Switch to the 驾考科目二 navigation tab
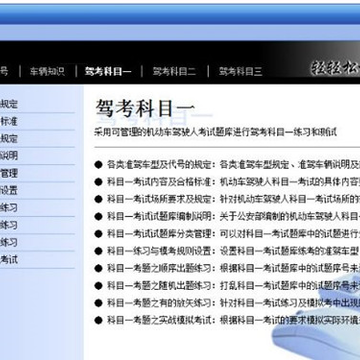The image size is (360, 360). [x=174, y=71]
